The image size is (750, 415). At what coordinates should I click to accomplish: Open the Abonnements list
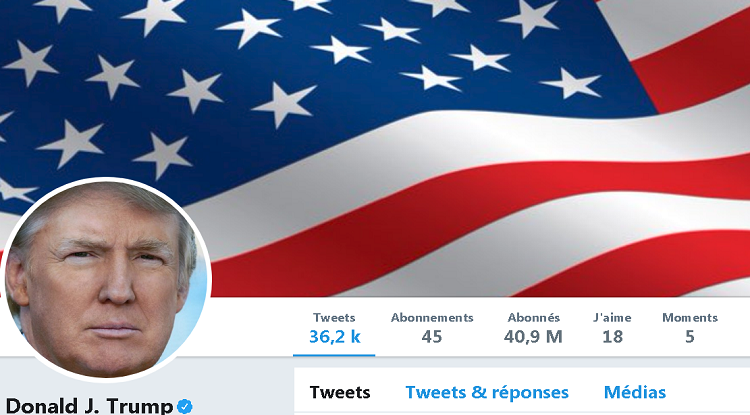pyautogui.click(x=432, y=317)
